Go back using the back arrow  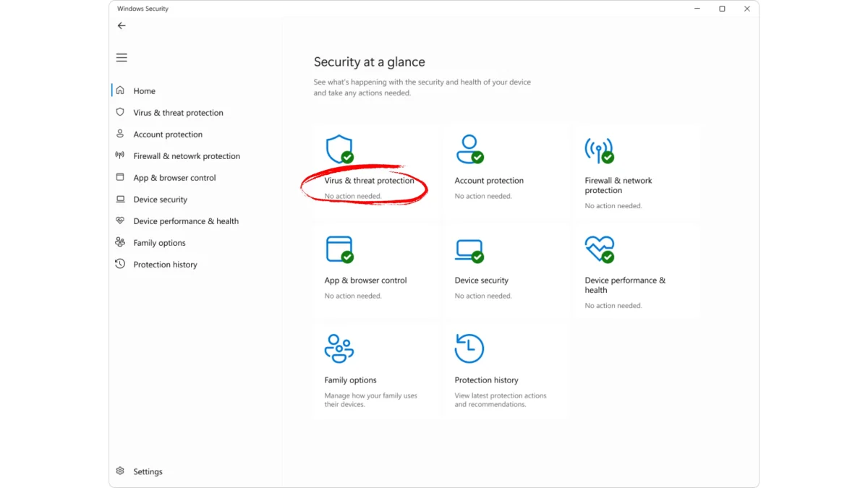pyautogui.click(x=122, y=26)
